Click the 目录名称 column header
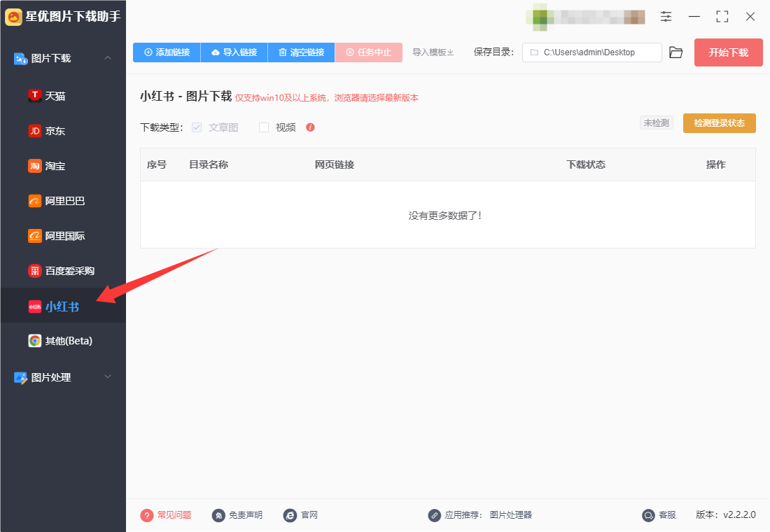 (x=209, y=164)
